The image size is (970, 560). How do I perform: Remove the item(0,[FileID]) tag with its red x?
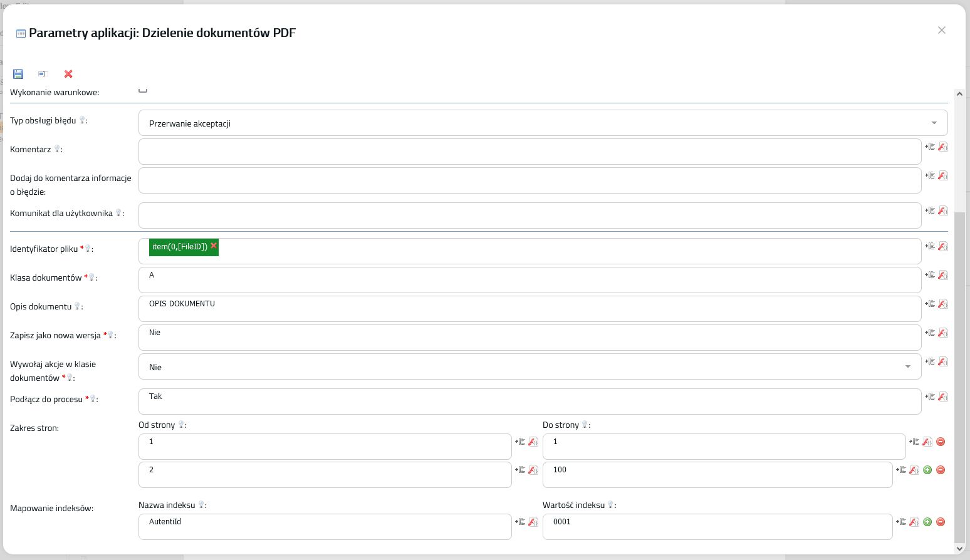pos(214,246)
